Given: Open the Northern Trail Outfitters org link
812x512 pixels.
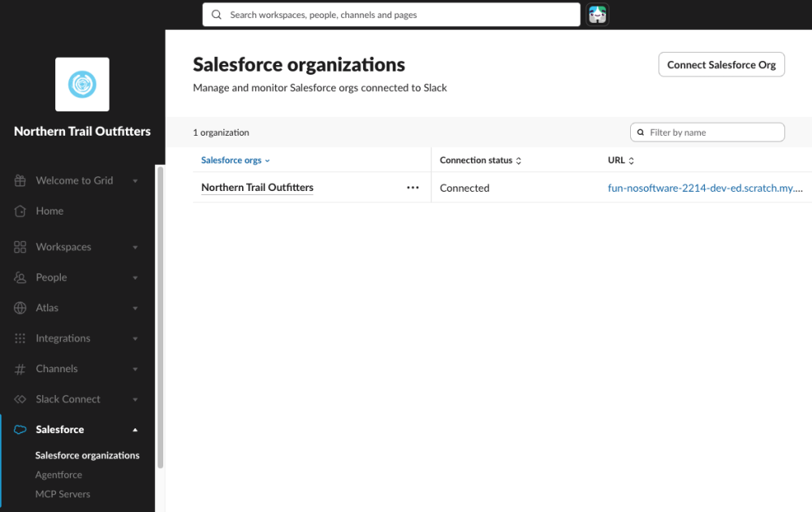Looking at the screenshot, I should click(x=257, y=188).
